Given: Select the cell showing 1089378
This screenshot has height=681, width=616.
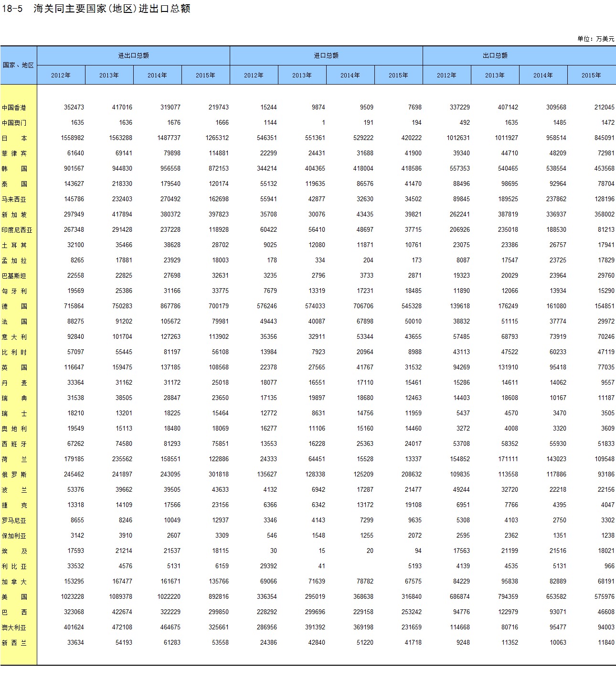Looking at the screenshot, I should (121, 597).
